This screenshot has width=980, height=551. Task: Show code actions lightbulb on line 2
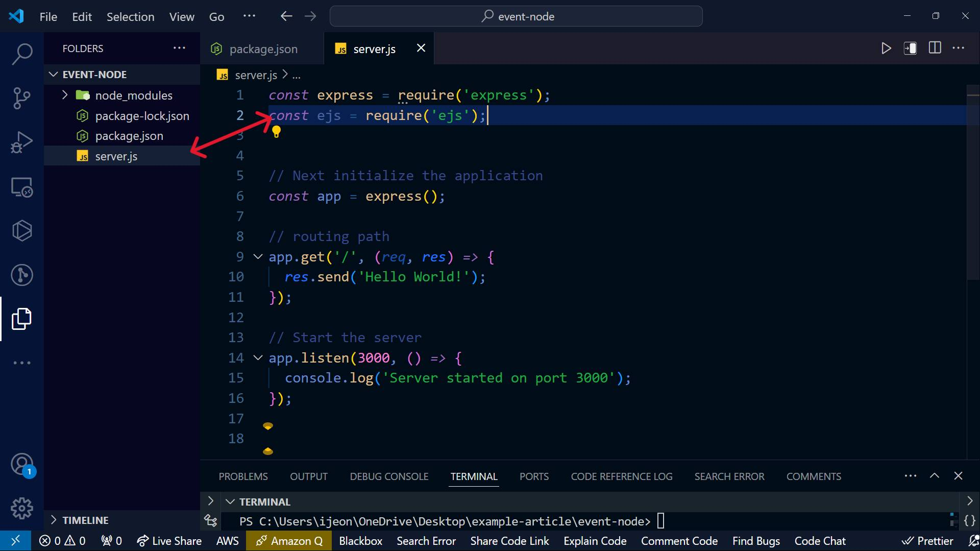point(276,132)
